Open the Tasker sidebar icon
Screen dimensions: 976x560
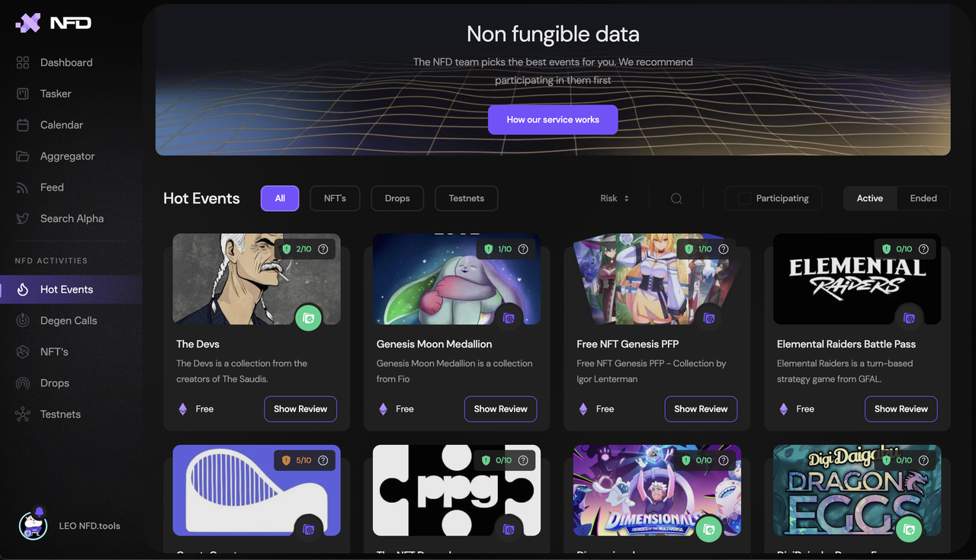click(x=23, y=94)
